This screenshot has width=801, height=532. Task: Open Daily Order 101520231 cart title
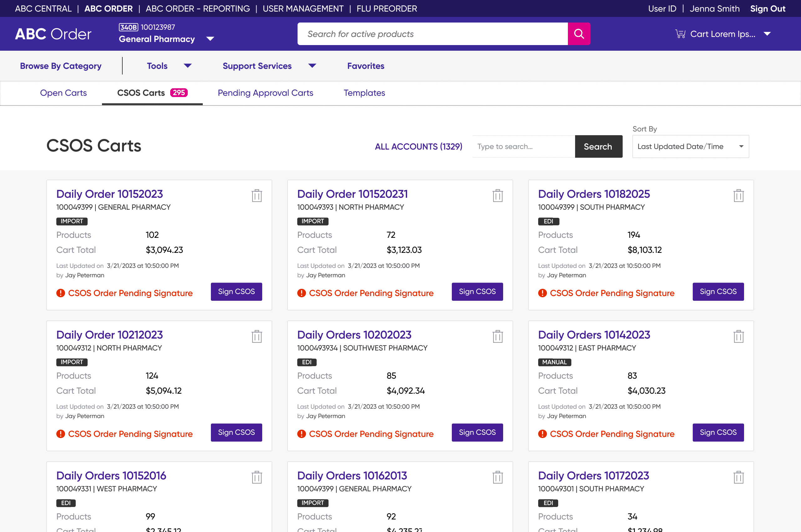(353, 194)
